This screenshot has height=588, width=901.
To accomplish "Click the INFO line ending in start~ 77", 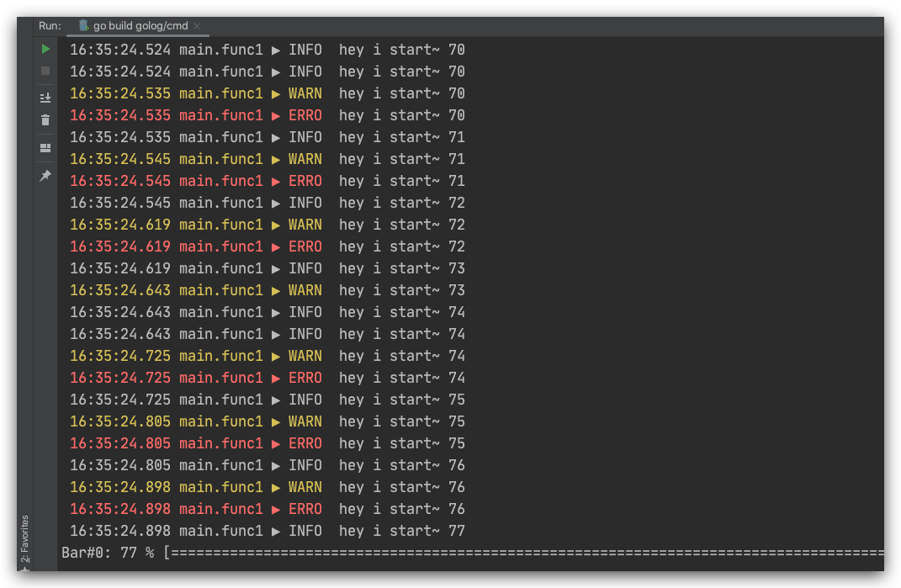I will click(268, 531).
